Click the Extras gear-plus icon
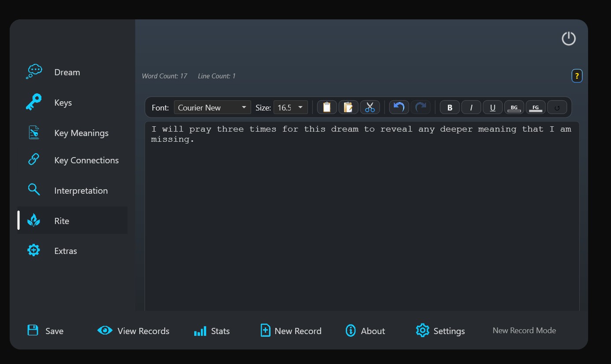The image size is (611, 364). click(x=33, y=250)
